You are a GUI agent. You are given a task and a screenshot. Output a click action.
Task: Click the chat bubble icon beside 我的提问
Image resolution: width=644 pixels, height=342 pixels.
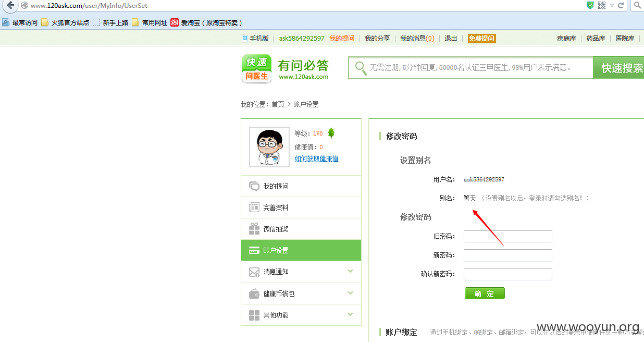pos(254,186)
